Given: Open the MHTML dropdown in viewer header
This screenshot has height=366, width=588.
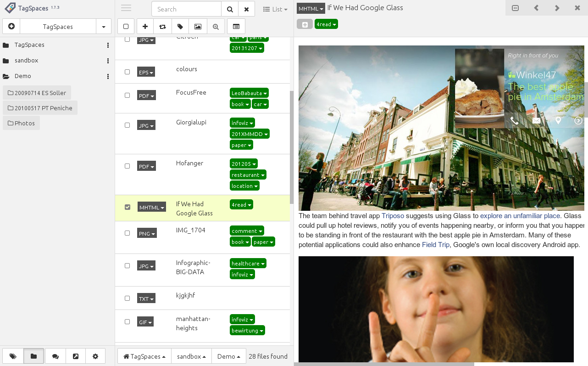Looking at the screenshot, I should tap(311, 8).
